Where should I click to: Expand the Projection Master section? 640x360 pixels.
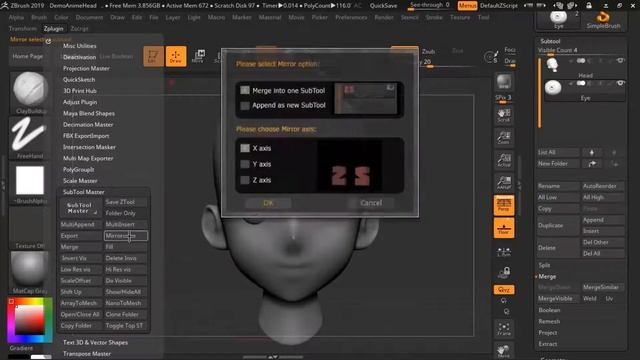click(x=86, y=69)
